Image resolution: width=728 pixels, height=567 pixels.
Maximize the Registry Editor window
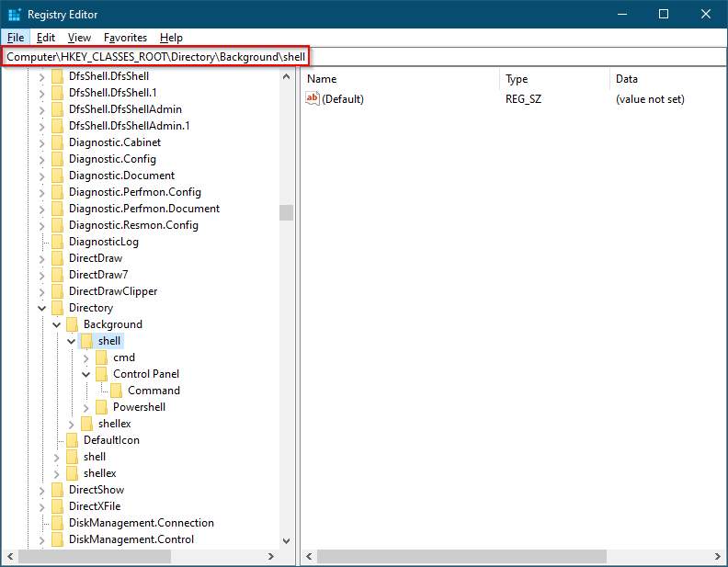(664, 14)
